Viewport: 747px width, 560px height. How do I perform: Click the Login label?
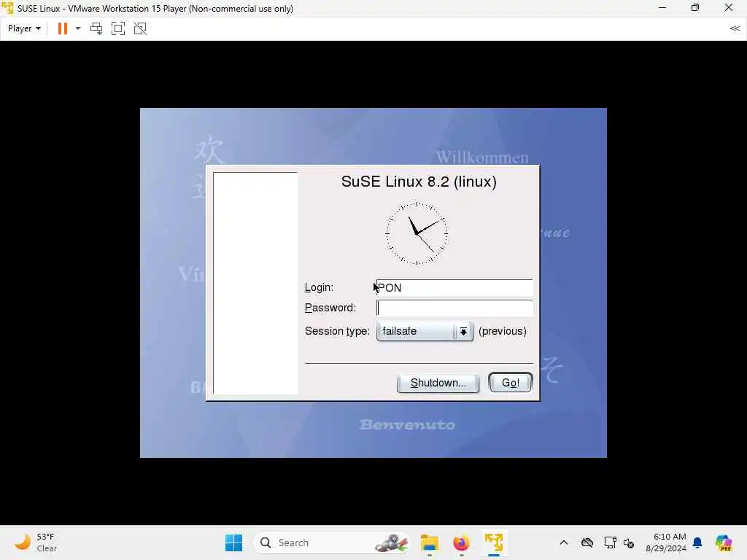[319, 287]
